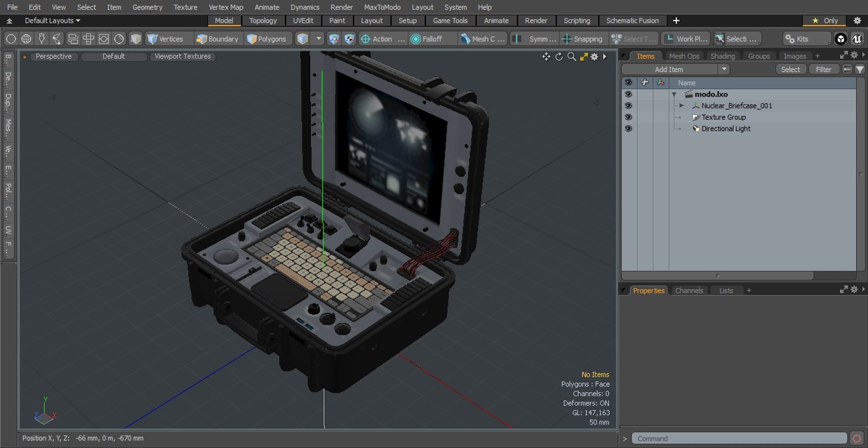This screenshot has height=448, width=868.
Task: Open the Perspective view type menu
Action: coord(54,56)
